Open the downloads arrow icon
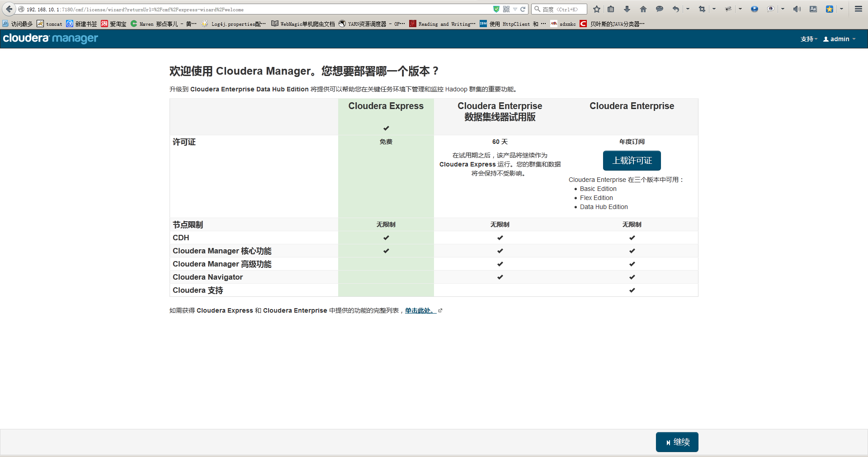This screenshot has width=868, height=457. pos(627,9)
